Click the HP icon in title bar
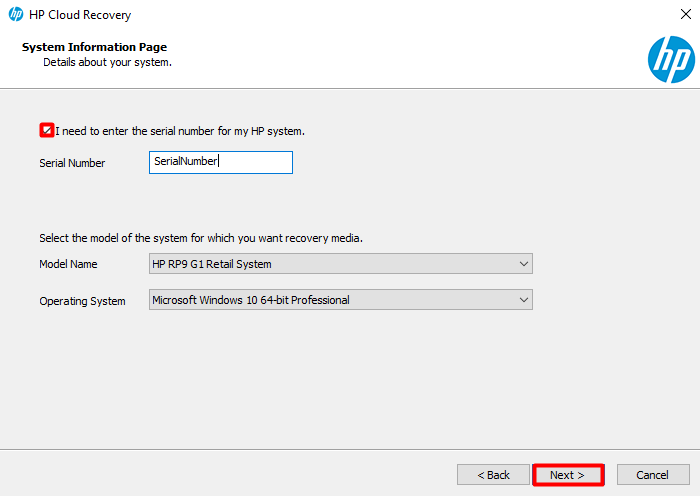Screen dimensions: 700x496 pos(16,14)
